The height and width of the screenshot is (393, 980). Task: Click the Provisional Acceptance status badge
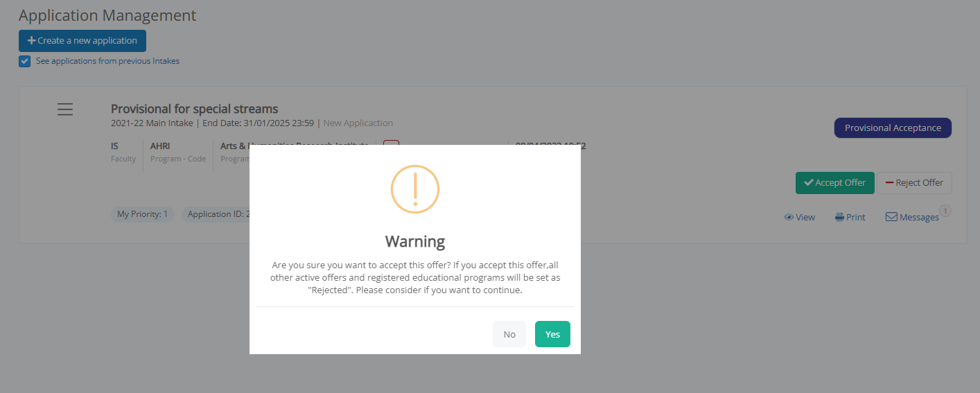pyautogui.click(x=893, y=128)
